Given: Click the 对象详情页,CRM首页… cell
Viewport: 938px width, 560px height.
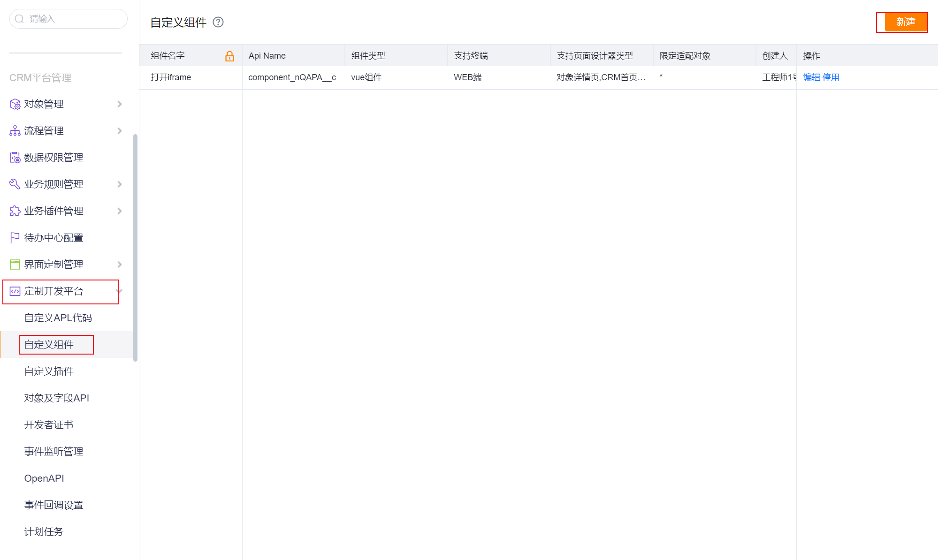Looking at the screenshot, I should pos(601,77).
